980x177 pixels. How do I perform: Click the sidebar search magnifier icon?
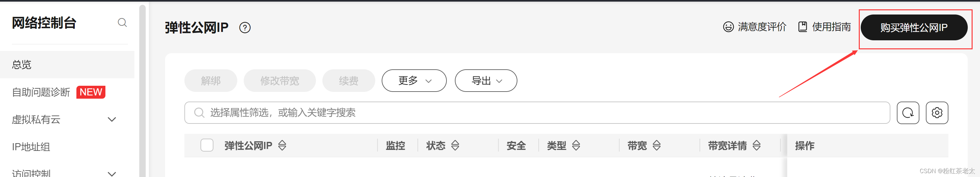tap(122, 23)
